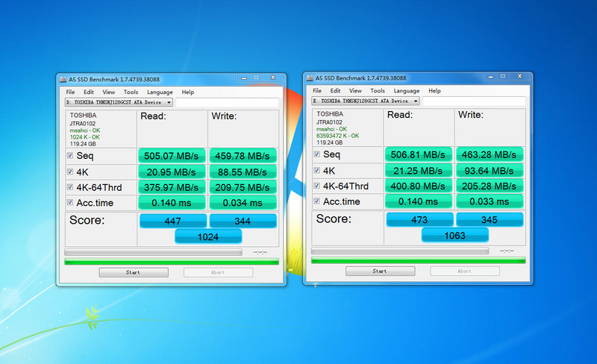Close the left AS SSD Benchmark window

[x=272, y=78]
